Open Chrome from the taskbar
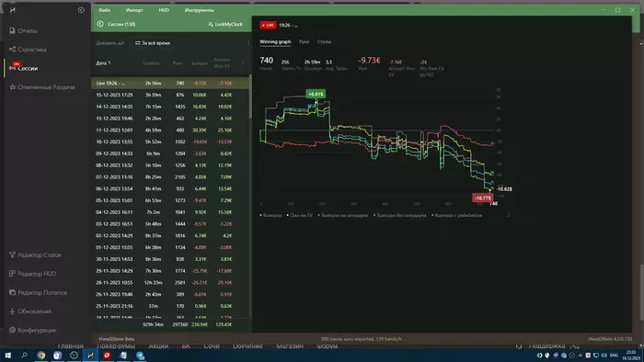Image resolution: width=644 pixels, height=362 pixels. pos(40,356)
